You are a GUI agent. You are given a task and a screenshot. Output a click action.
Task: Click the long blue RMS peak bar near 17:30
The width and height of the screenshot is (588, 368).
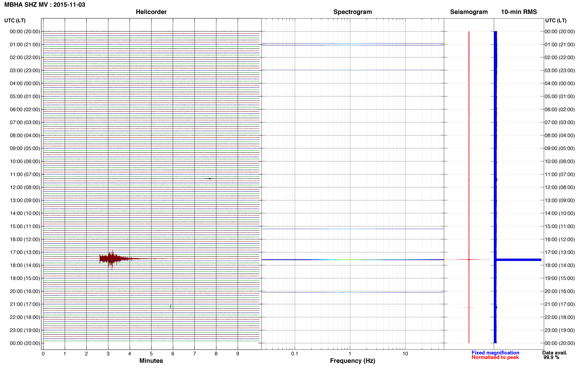coord(519,260)
